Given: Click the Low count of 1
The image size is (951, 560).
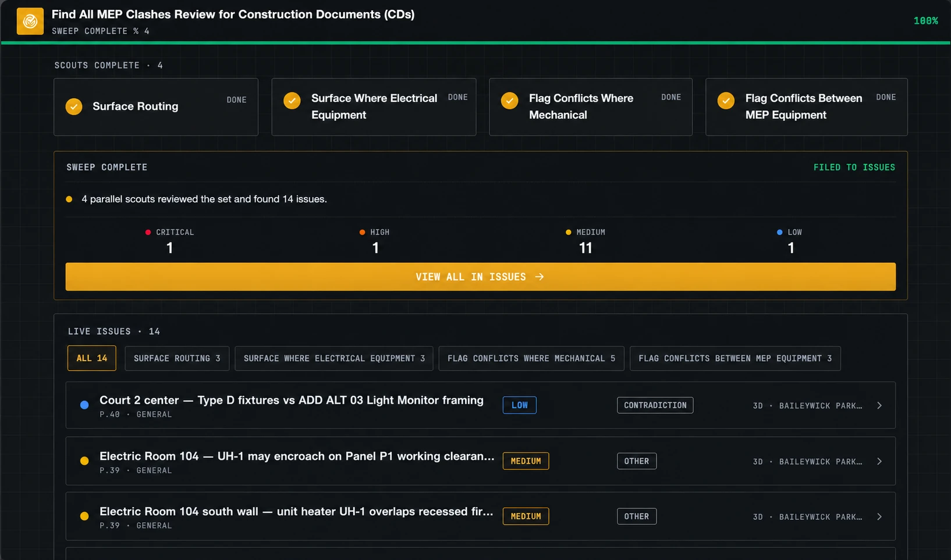Looking at the screenshot, I should point(790,248).
